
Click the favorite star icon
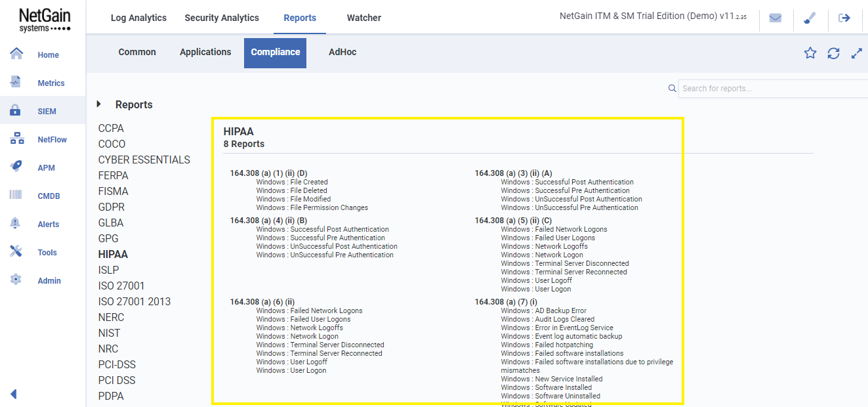(810, 53)
